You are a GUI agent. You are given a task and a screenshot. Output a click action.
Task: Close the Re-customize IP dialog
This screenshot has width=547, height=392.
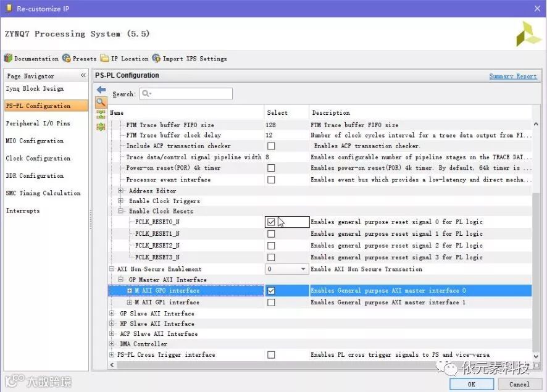pyautogui.click(x=537, y=9)
